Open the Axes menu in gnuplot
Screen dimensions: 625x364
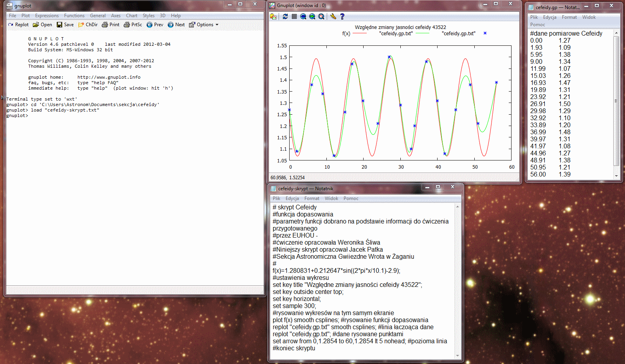click(115, 16)
